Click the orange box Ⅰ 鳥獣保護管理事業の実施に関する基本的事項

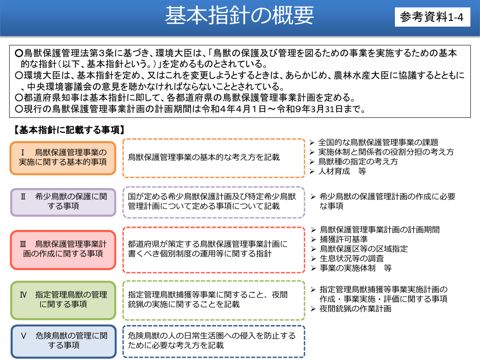[x=63, y=158]
